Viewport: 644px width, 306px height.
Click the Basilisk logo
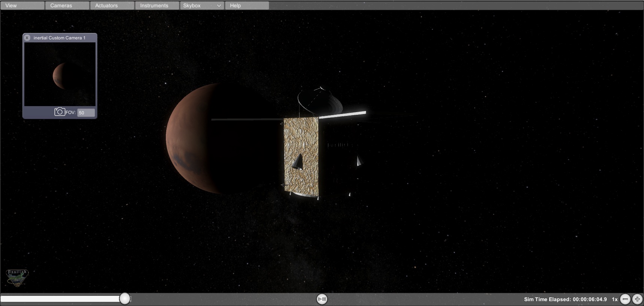tap(17, 278)
